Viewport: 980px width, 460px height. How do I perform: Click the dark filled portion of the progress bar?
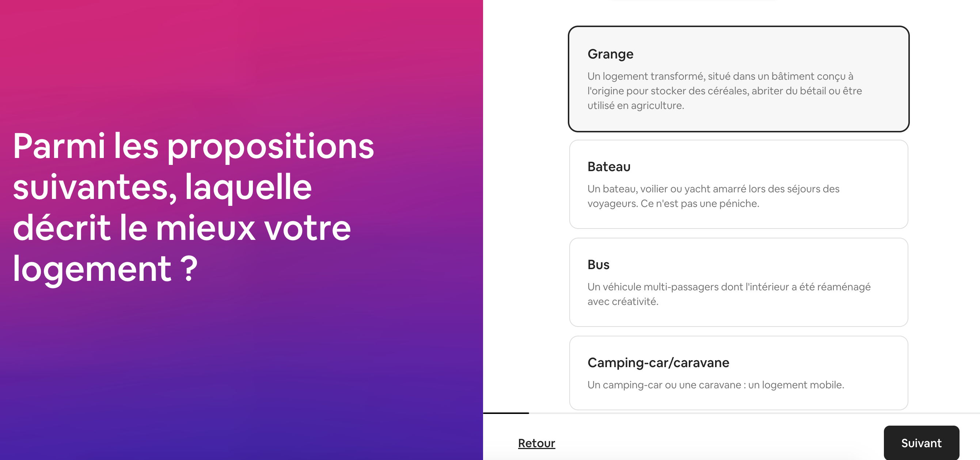506,413
